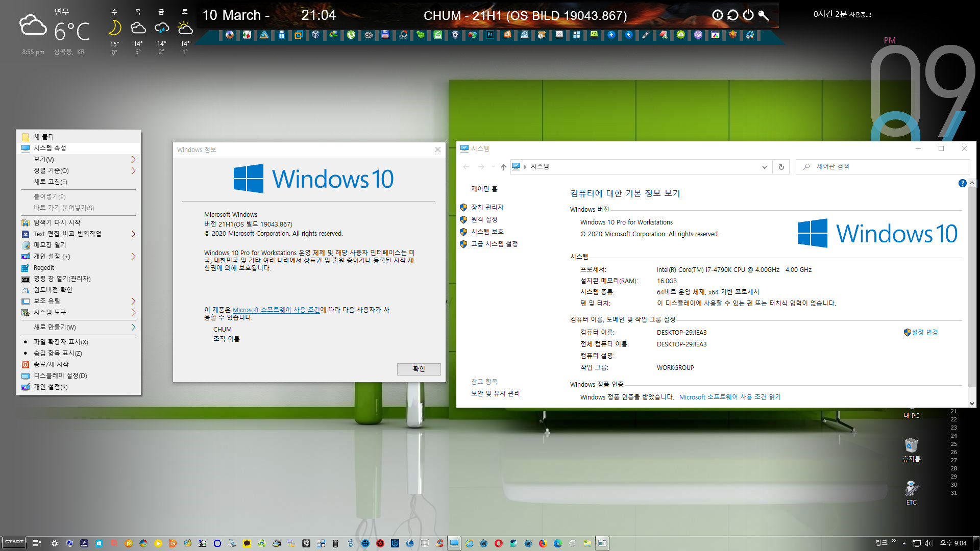Choose 종료/재 시작 menu entry
Image resolution: width=980 pixels, height=551 pixels.
click(x=79, y=364)
